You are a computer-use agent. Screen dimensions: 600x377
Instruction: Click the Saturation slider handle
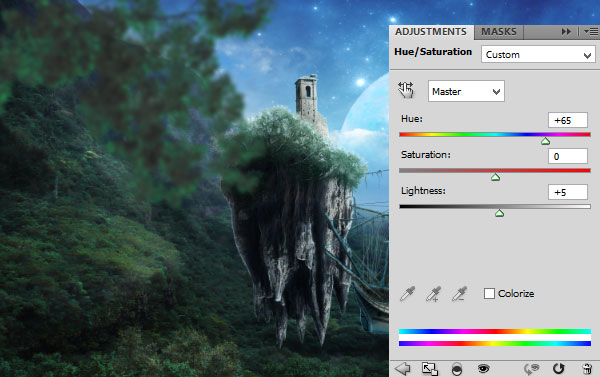click(x=496, y=177)
